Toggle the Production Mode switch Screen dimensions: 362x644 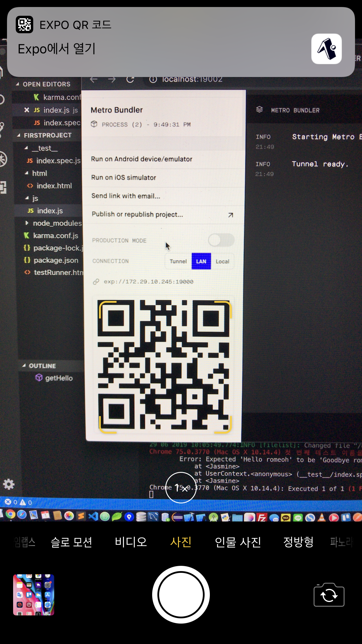tap(221, 240)
